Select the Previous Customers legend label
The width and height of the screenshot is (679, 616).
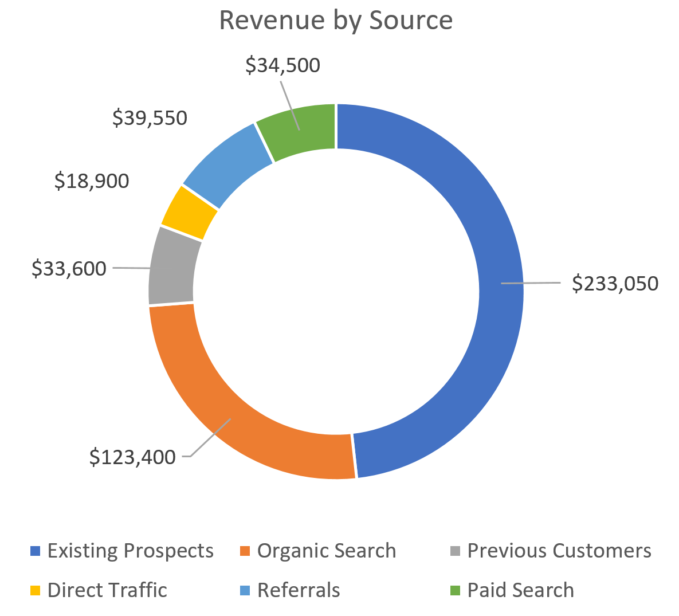pos(559,551)
